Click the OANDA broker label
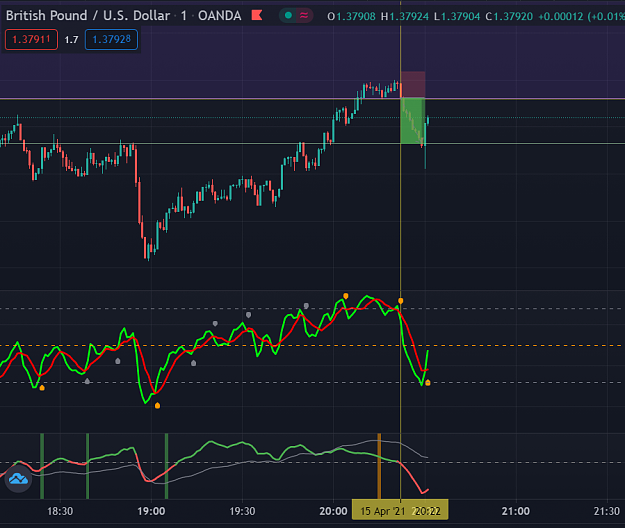 pyautogui.click(x=220, y=16)
